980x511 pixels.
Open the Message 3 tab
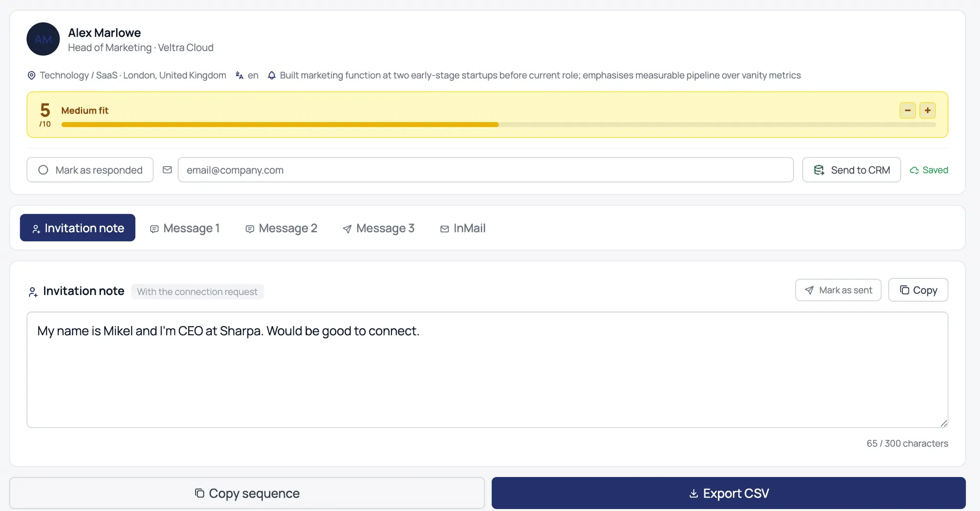(379, 228)
